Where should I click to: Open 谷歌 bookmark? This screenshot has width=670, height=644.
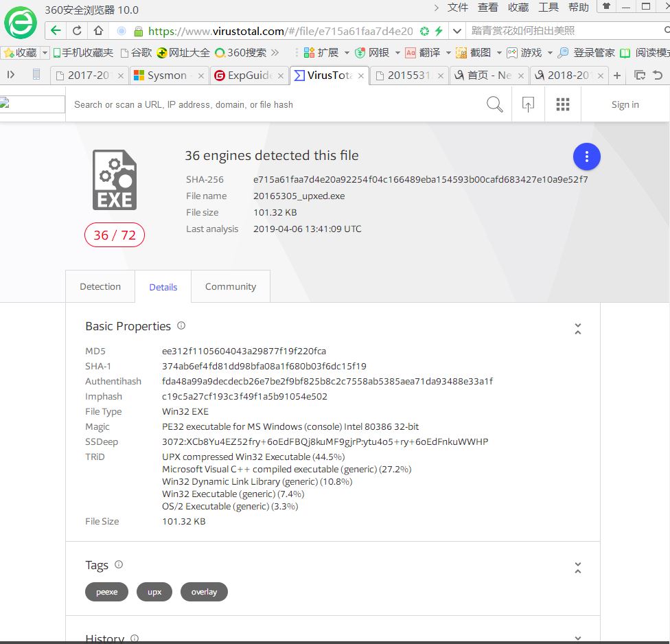(x=137, y=53)
